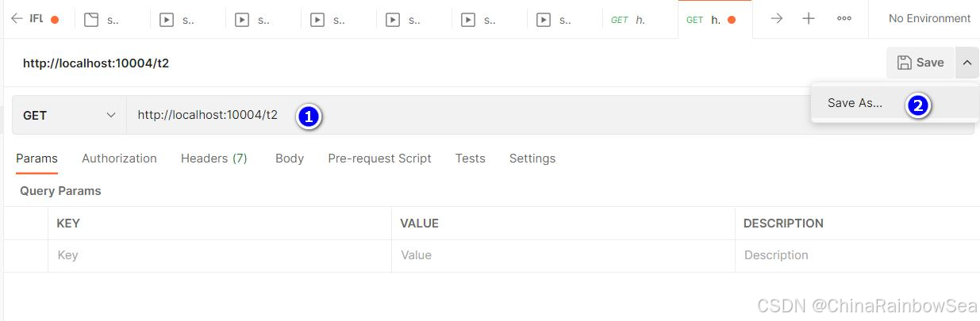980x321 pixels.
Task: Click the request URL input field
Action: click(476, 115)
